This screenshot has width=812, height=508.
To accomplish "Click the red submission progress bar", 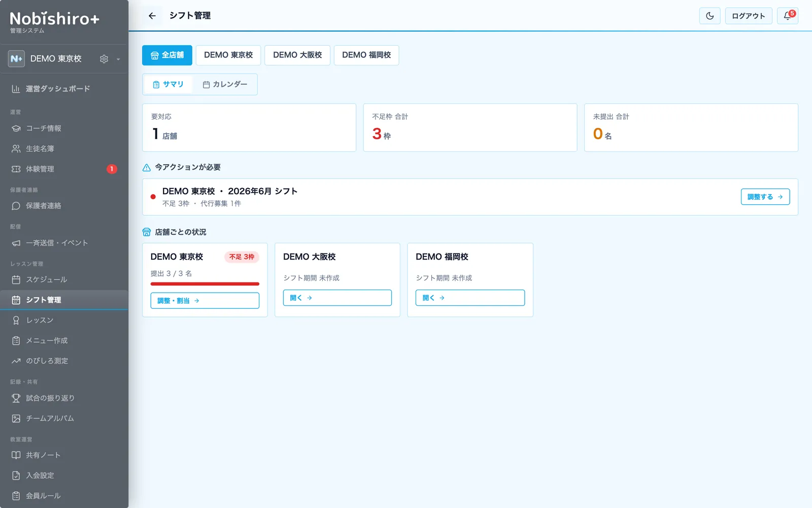I will (x=205, y=284).
